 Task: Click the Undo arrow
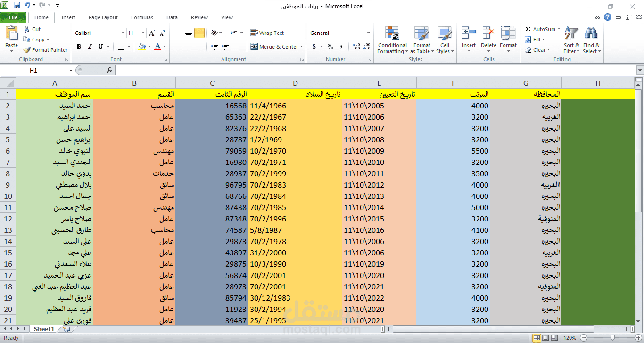tap(27, 6)
